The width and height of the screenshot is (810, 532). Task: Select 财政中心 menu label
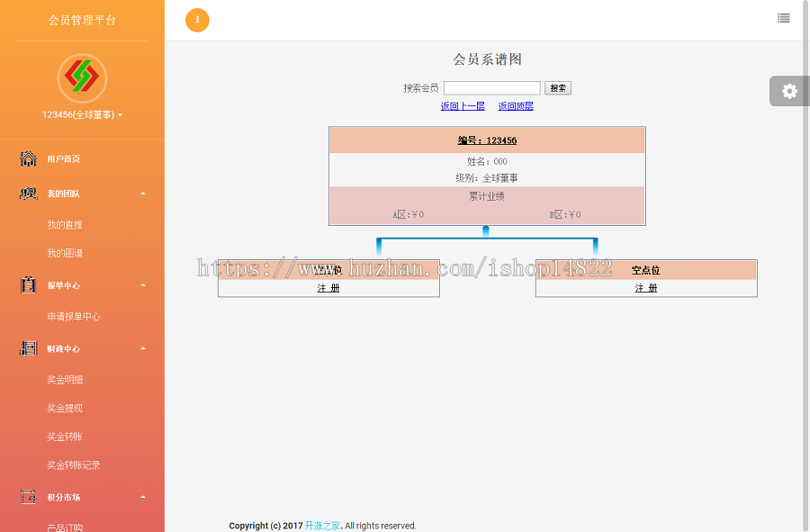pos(64,349)
